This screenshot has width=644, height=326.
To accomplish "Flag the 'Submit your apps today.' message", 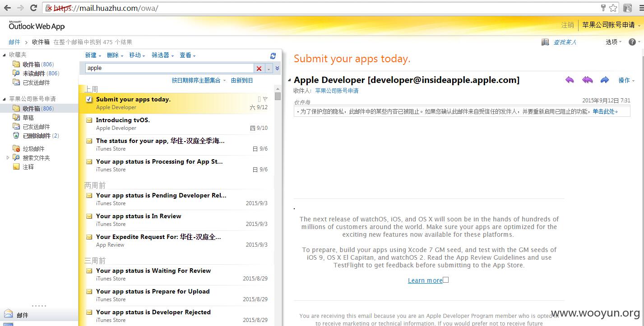I will [265, 99].
